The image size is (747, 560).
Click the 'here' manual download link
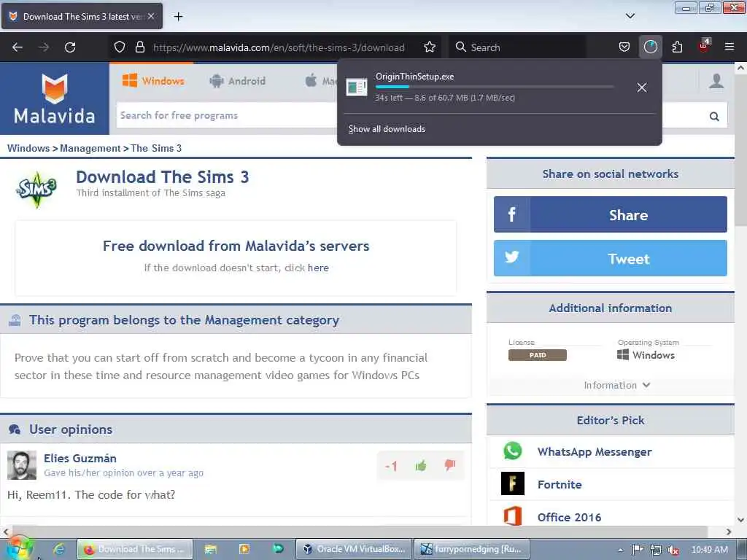click(318, 268)
